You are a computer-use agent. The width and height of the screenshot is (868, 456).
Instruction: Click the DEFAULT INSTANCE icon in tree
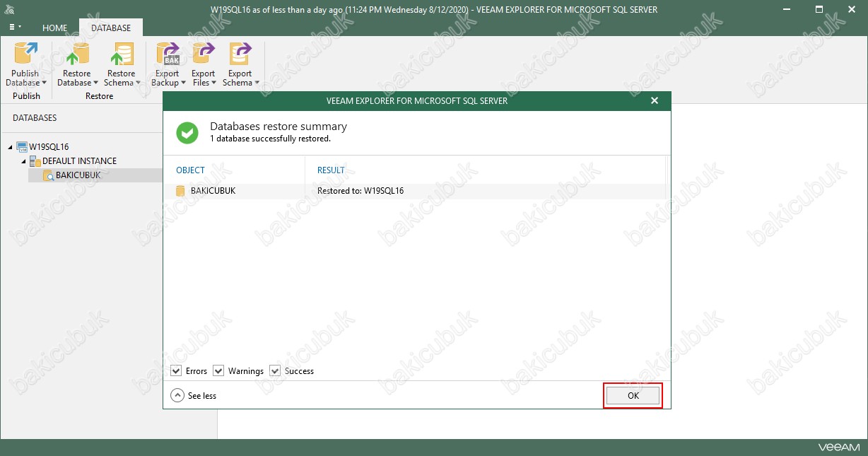pos(35,161)
